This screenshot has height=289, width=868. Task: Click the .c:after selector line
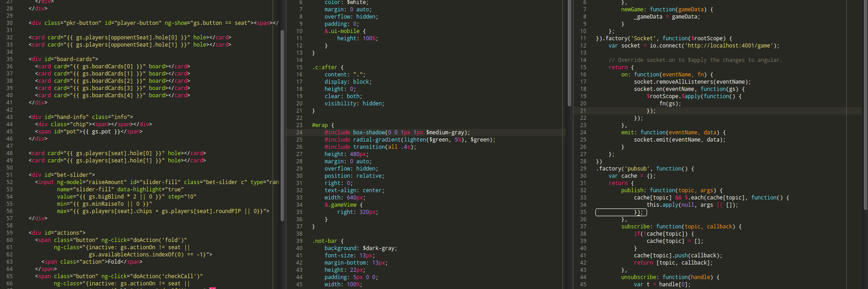pyautogui.click(x=328, y=67)
